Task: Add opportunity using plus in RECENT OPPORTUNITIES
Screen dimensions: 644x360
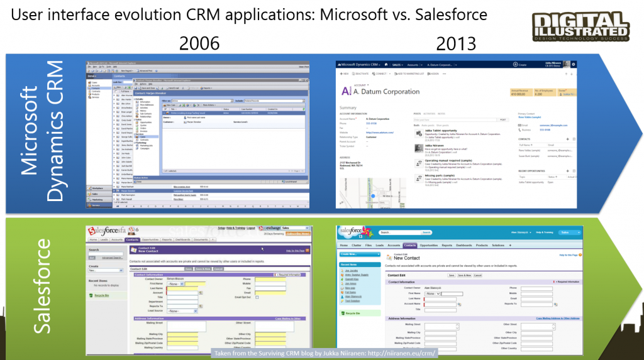Action: (568, 171)
